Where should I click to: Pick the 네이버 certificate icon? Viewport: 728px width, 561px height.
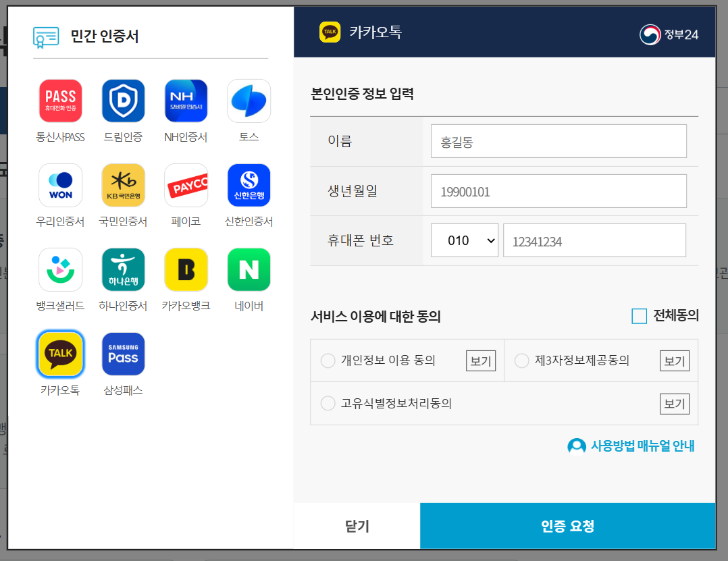249,269
